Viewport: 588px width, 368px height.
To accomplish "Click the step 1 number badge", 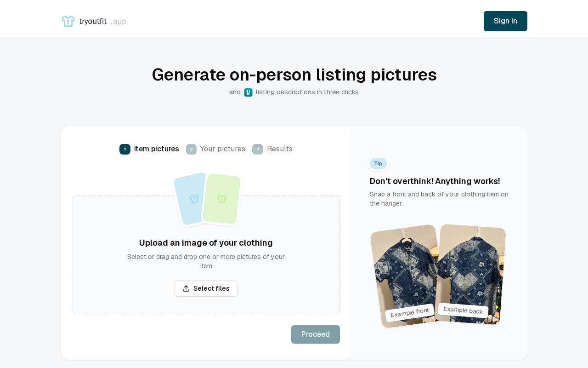I will (125, 149).
